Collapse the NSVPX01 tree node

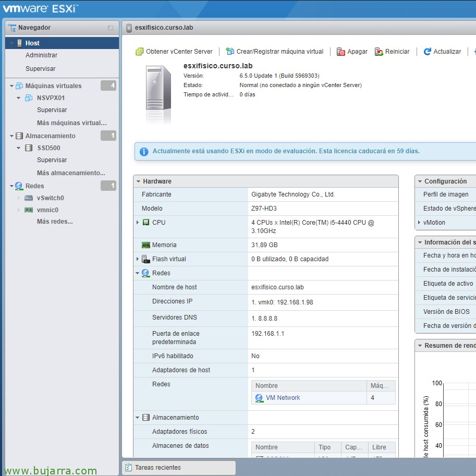(x=19, y=98)
